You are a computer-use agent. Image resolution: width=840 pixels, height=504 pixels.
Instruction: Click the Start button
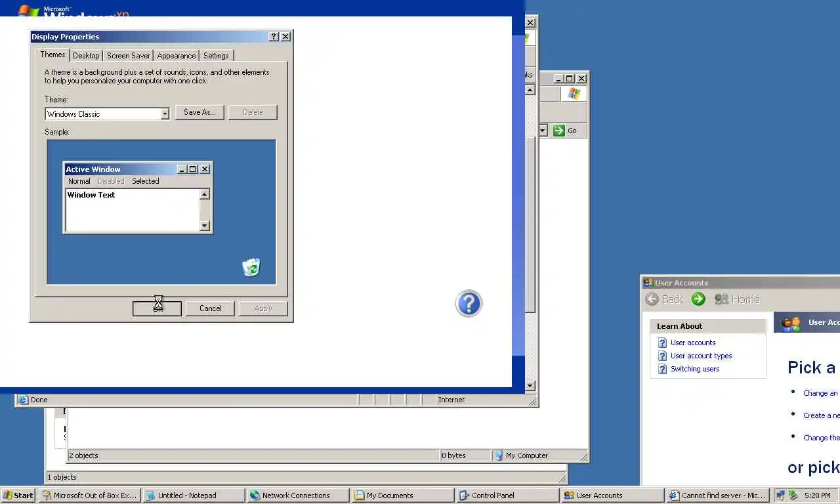[18, 495]
